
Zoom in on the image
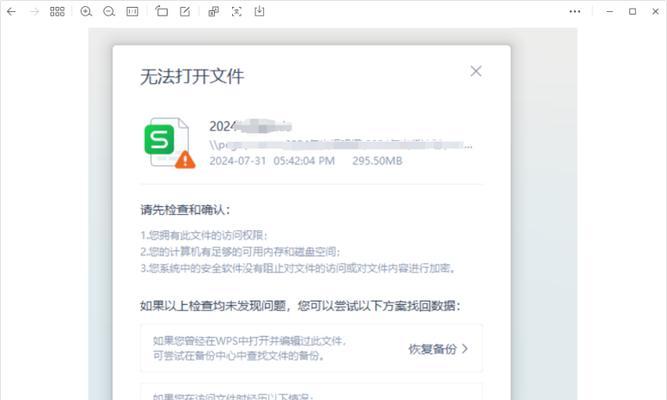click(86, 11)
